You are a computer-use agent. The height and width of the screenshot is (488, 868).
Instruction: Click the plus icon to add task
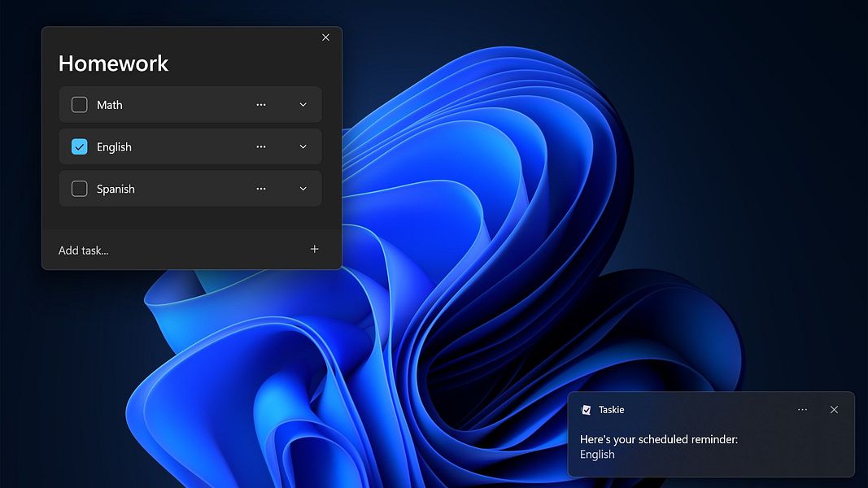315,249
